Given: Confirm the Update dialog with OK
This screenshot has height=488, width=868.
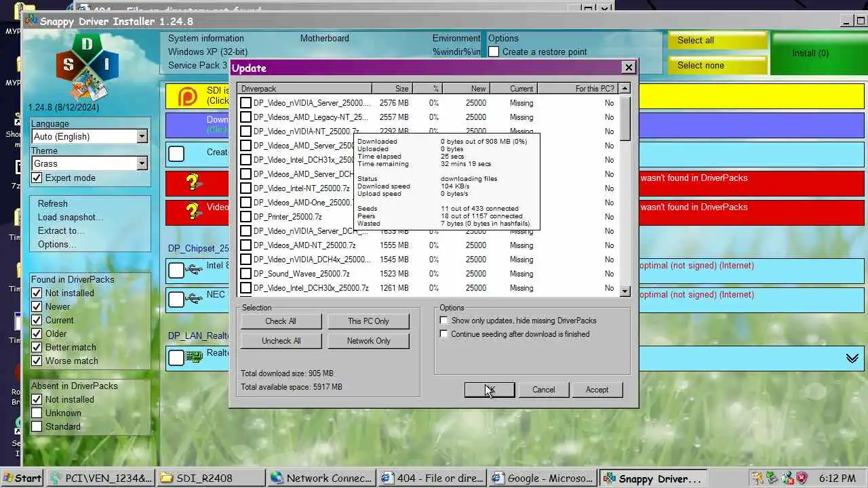Looking at the screenshot, I should click(x=490, y=390).
